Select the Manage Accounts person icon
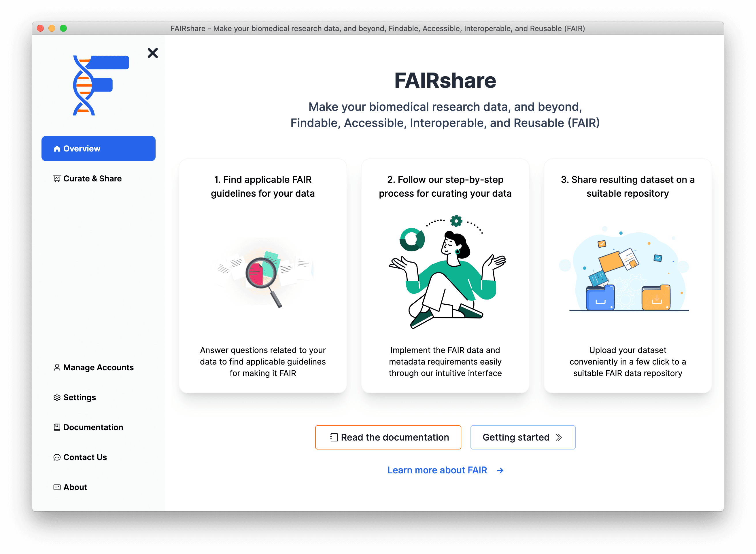The height and width of the screenshot is (554, 756). pos(57,367)
